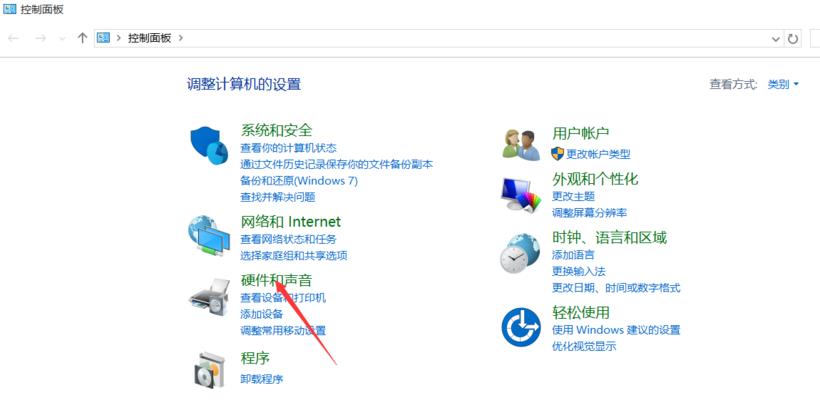820x419 pixels.
Task: Open the 硬件和声音 category heading
Action: tap(276, 280)
